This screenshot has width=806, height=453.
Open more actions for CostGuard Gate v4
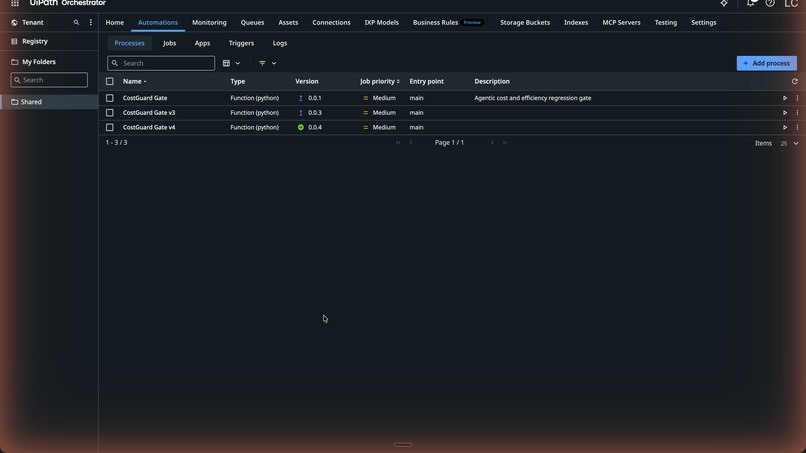coord(797,127)
